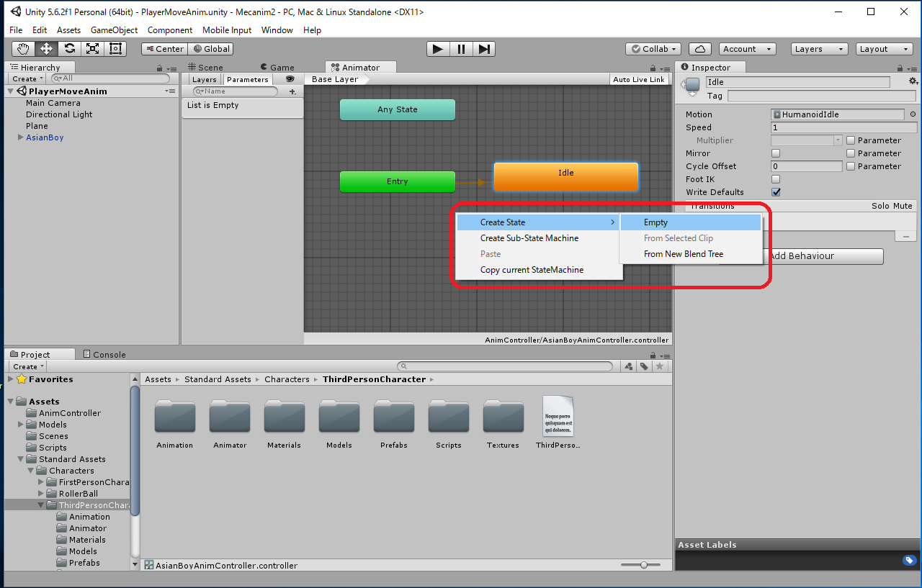The height and width of the screenshot is (588, 922).
Task: Select the Move tool icon
Action: coord(46,49)
